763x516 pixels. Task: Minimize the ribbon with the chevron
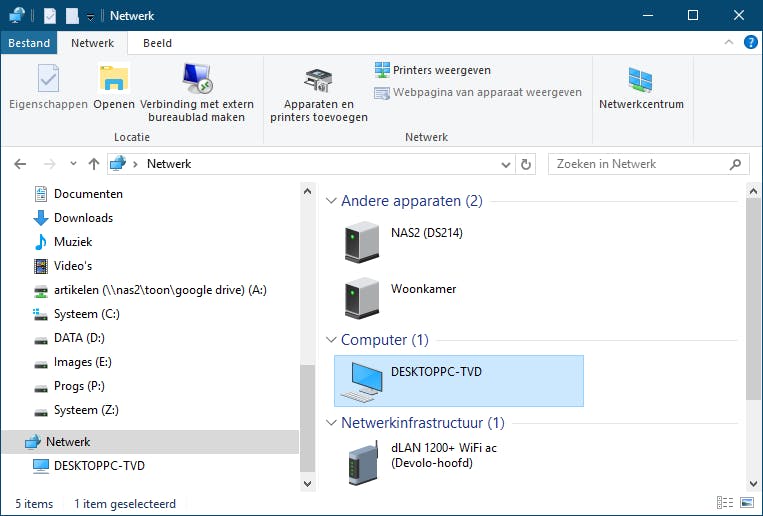[x=728, y=42]
